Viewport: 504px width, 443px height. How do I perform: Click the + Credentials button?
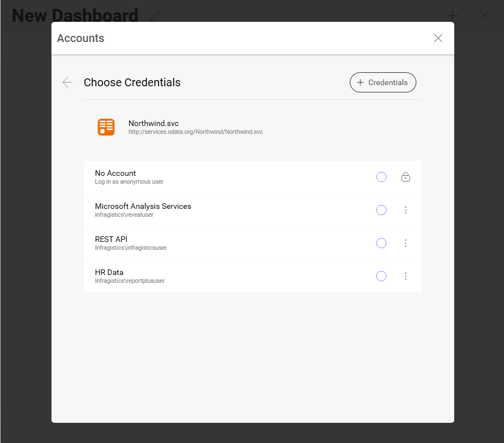coord(383,82)
